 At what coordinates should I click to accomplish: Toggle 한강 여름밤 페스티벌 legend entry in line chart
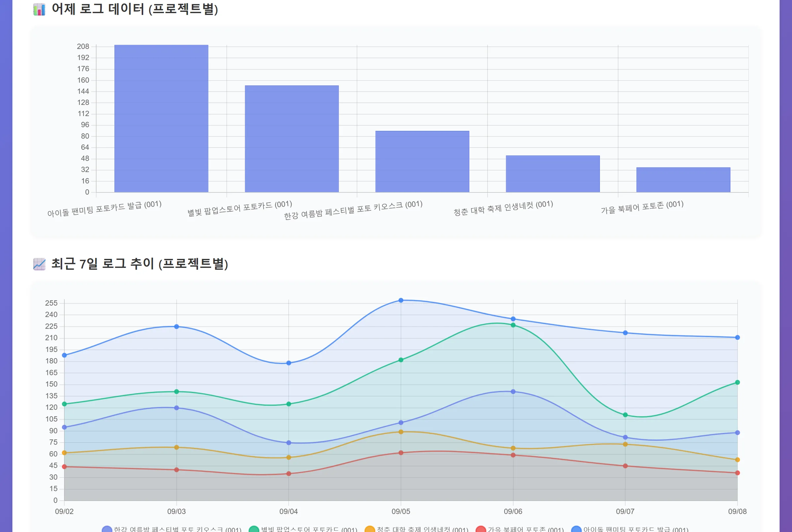172,529
